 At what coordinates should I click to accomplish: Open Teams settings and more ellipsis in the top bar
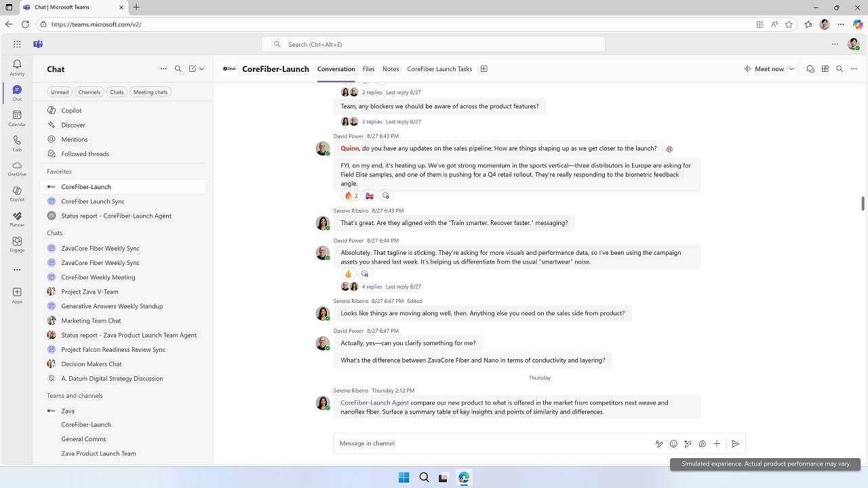tap(835, 44)
